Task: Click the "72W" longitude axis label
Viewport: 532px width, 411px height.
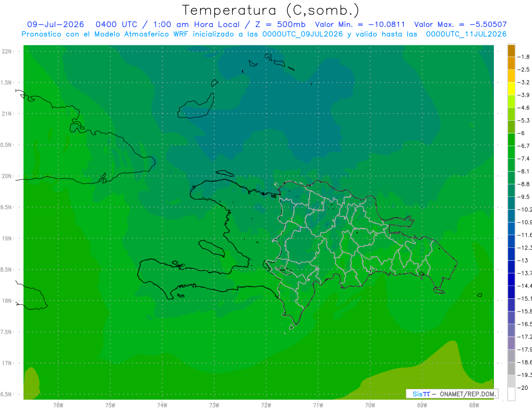Action: point(266,405)
